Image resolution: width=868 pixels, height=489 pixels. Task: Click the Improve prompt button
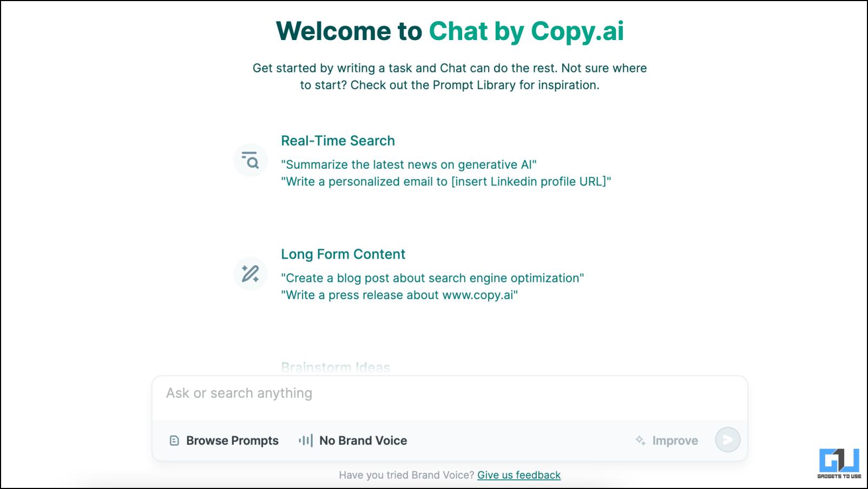667,440
